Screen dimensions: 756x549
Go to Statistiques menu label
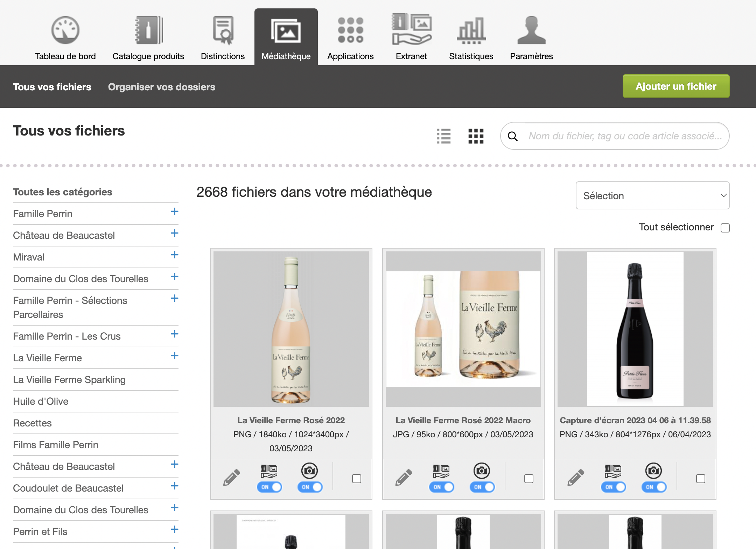(471, 56)
